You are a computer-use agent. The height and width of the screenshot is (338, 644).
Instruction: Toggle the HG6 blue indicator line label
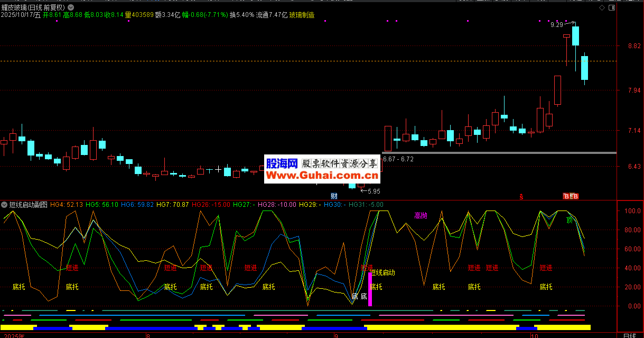[137, 205]
